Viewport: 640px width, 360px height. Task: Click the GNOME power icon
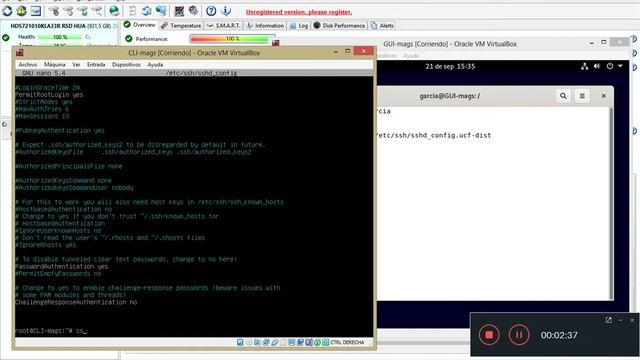coord(610,66)
